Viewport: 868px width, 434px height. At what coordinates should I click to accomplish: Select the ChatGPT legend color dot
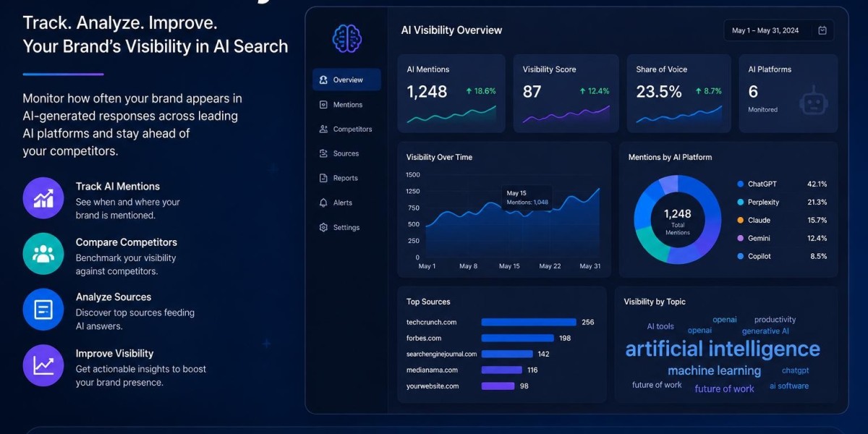click(x=740, y=184)
